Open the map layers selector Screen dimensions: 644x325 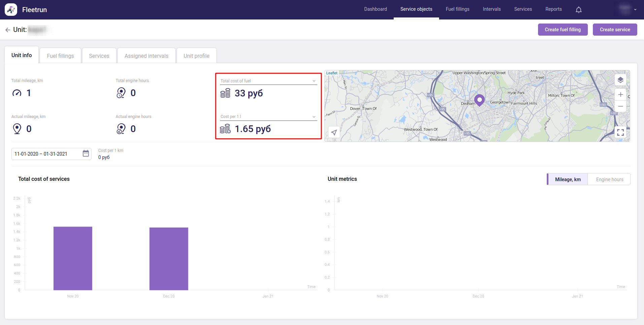coord(620,80)
